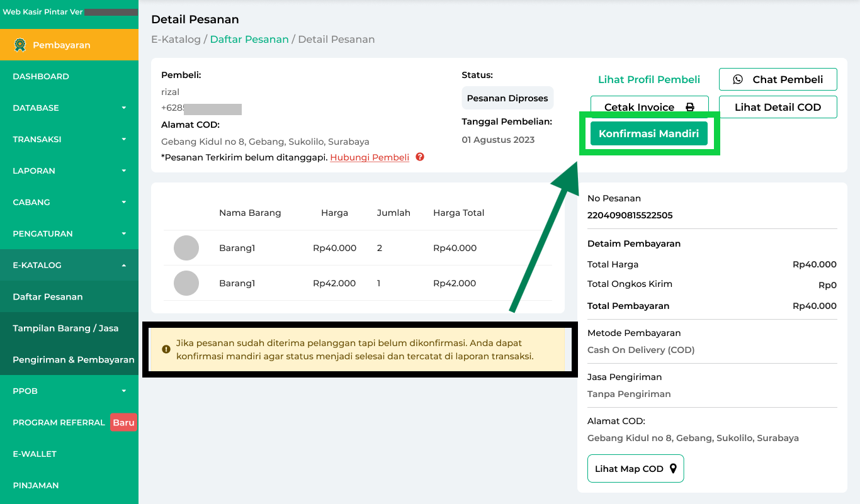The width and height of the screenshot is (860, 504).
Task: Expand the DATABASE sidebar menu
Action: 123,108
